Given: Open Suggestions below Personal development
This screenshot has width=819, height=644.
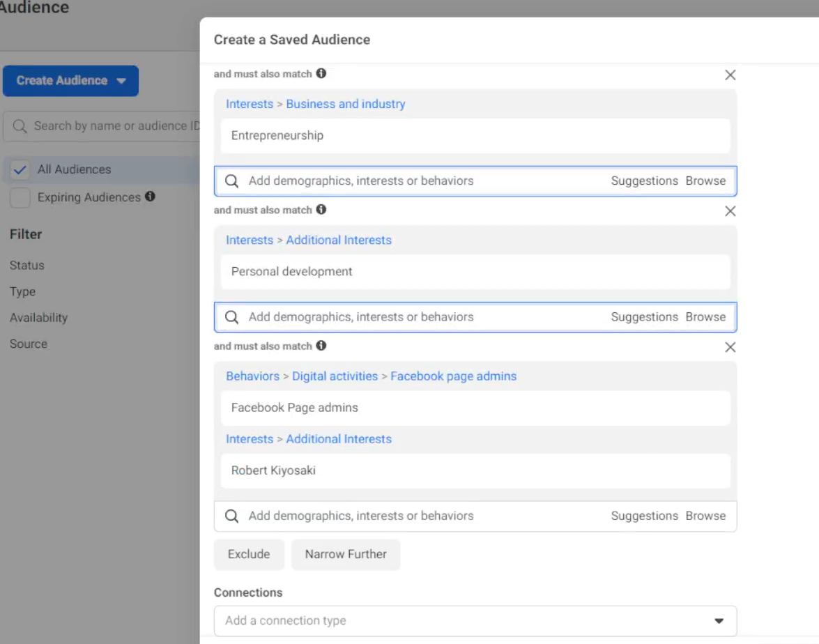Looking at the screenshot, I should [645, 317].
